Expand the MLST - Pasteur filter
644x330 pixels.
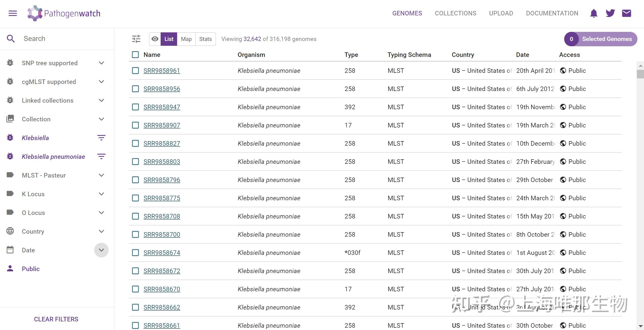point(101,175)
